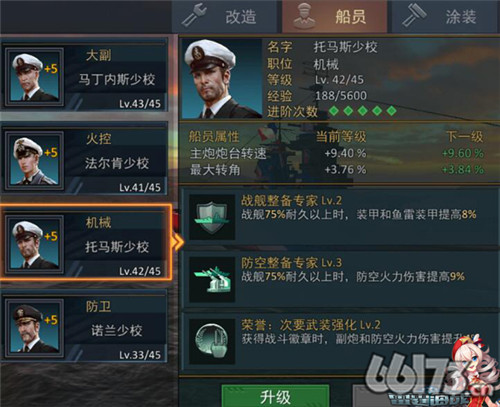Select the 次要武装强化 honor skill icon
The image size is (500, 407).
click(x=212, y=341)
